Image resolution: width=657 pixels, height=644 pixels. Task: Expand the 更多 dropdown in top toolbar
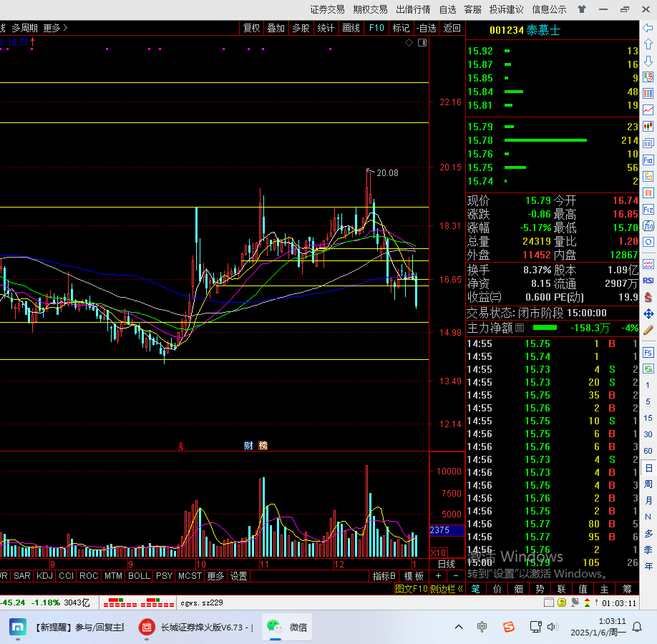point(55,28)
